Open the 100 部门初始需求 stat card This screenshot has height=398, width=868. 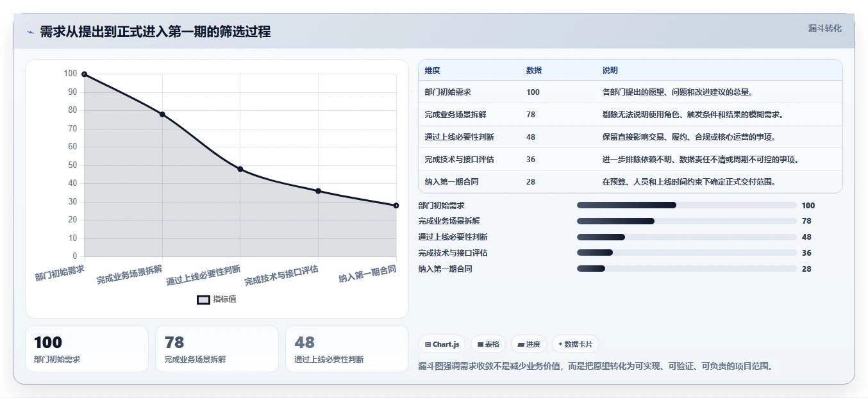87,349
